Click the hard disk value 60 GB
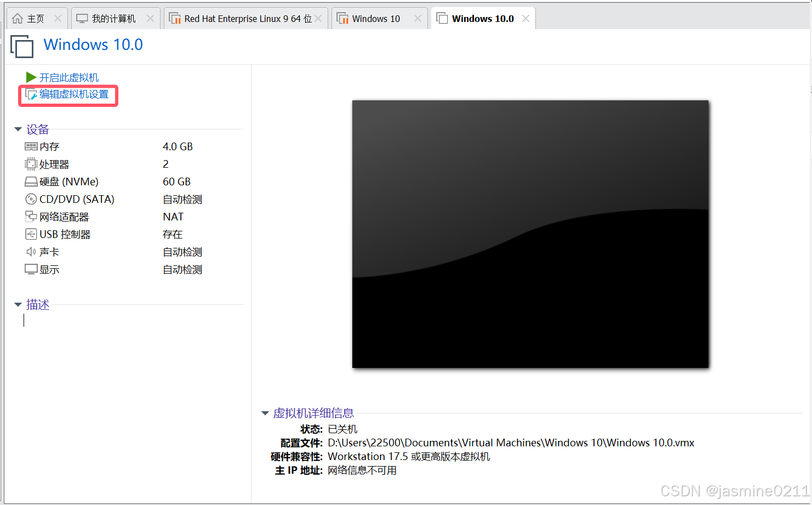Viewport: 812px width, 505px height. click(176, 181)
